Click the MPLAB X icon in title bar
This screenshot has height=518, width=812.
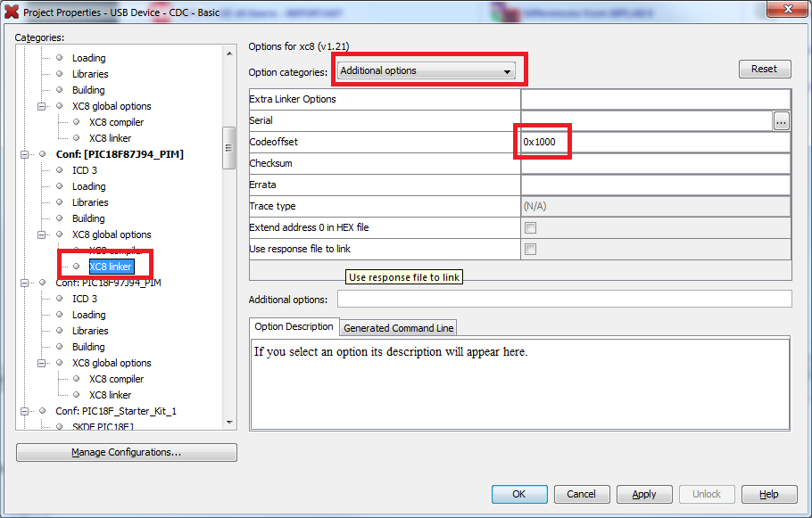12,12
